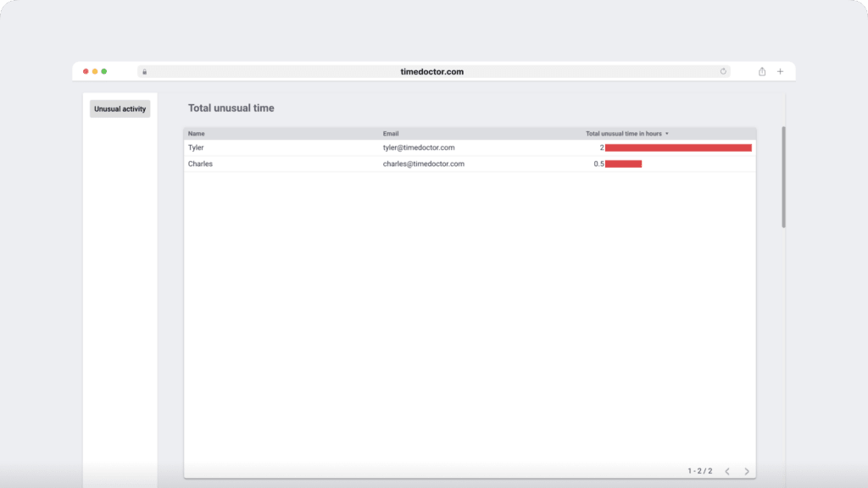Open a new tab with plus icon
The image size is (868, 488).
tap(781, 72)
